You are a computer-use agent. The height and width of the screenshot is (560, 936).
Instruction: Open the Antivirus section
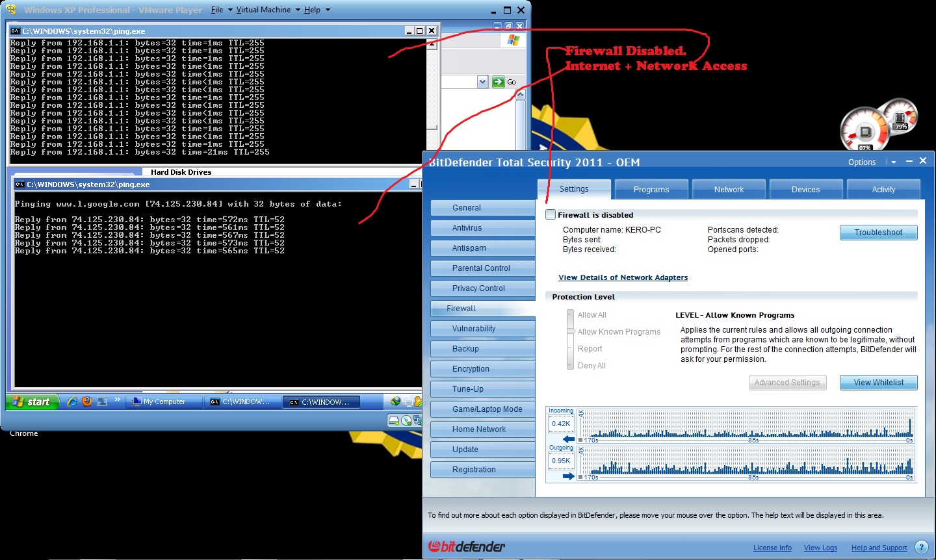(x=482, y=228)
